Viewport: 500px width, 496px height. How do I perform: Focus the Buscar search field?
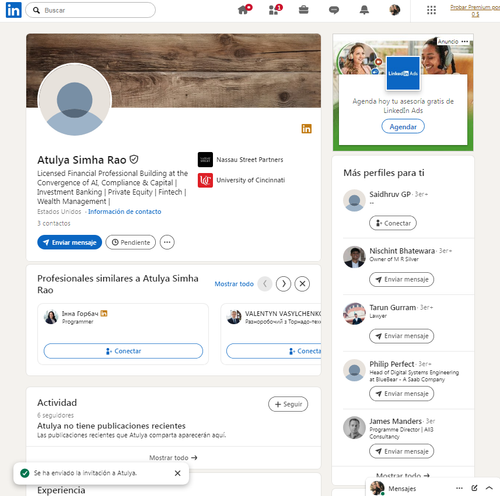tap(90, 10)
